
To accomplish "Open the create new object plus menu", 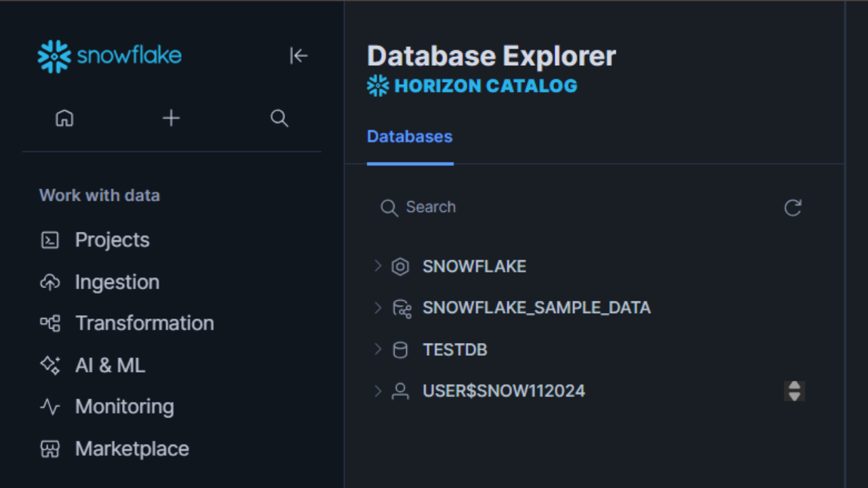I will [x=171, y=118].
